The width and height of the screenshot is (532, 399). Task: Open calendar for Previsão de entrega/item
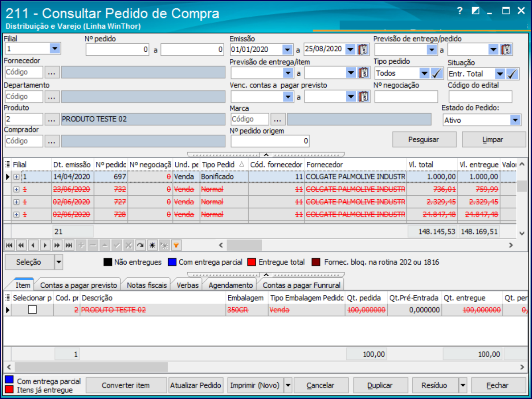363,72
